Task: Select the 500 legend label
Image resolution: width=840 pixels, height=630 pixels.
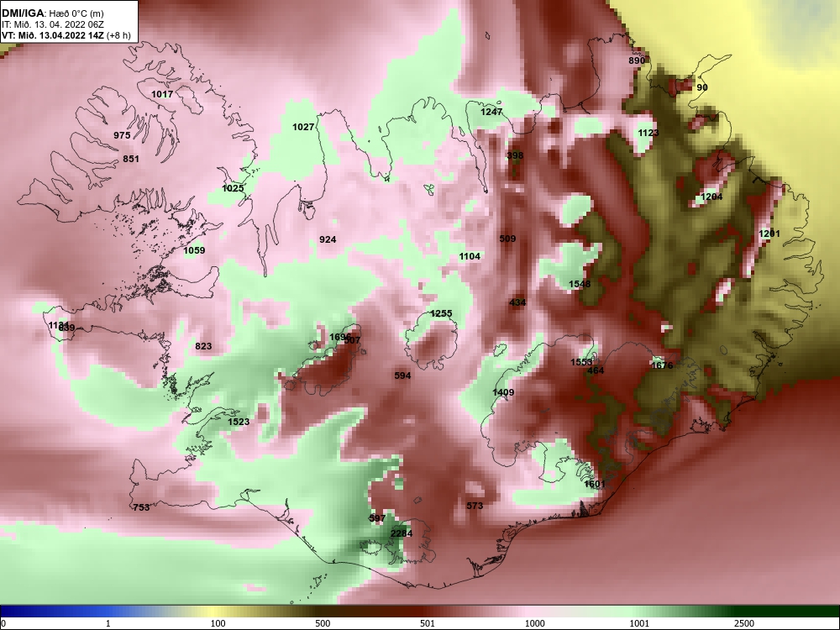Action: 323,623
